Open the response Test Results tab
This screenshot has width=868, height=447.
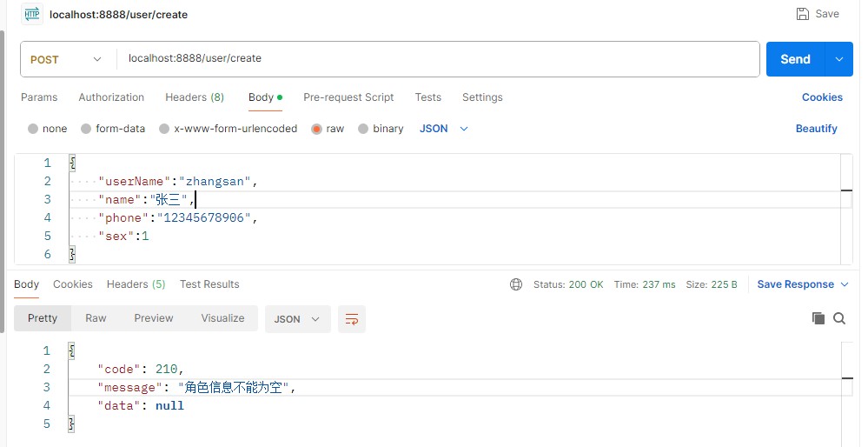[209, 284]
